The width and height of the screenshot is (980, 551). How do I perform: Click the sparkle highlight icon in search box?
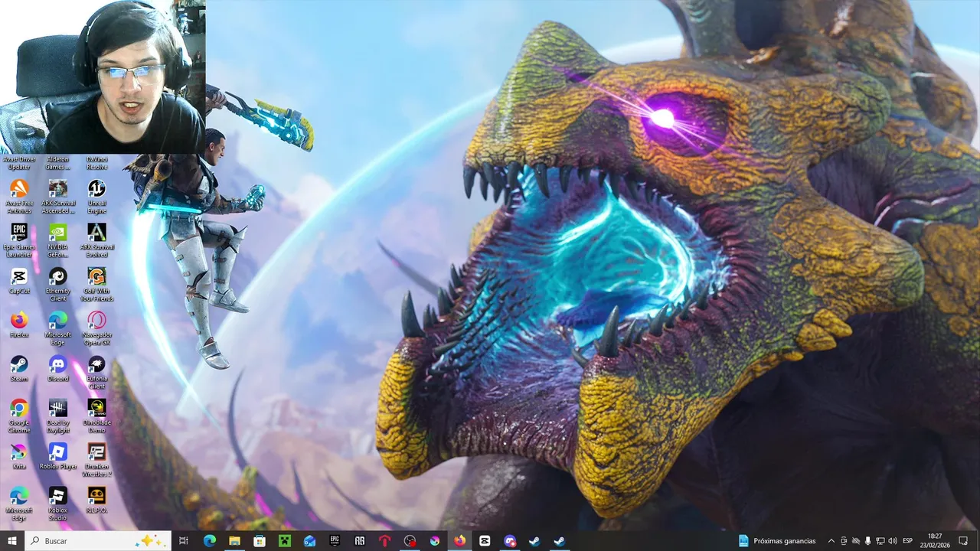[x=149, y=540]
